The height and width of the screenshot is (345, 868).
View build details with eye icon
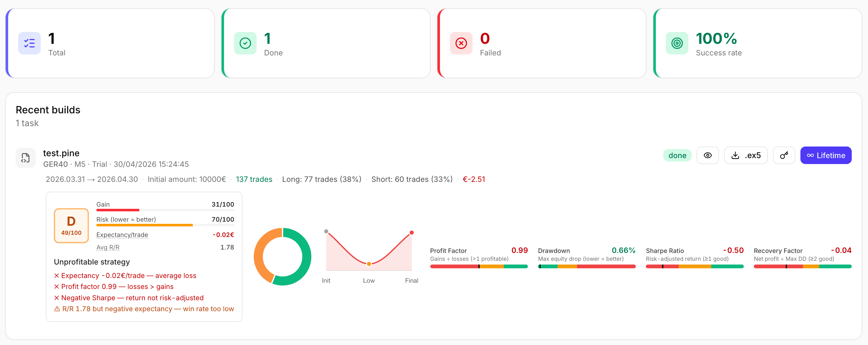click(707, 156)
